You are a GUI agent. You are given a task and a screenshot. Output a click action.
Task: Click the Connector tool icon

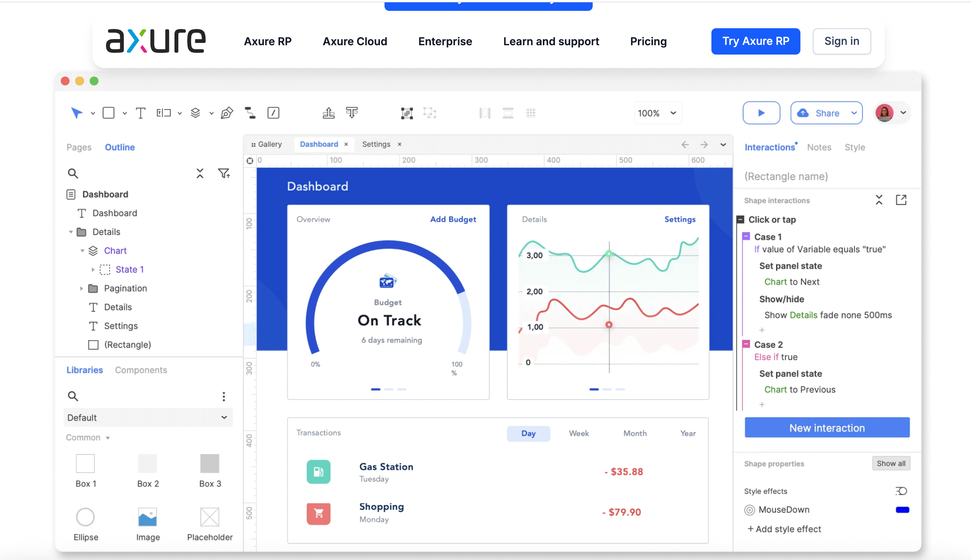click(x=250, y=113)
